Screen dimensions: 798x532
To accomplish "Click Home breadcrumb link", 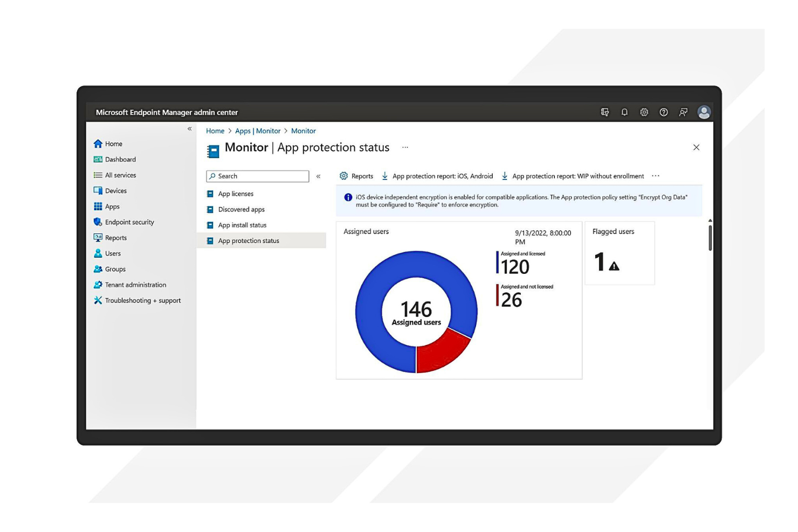I will pyautogui.click(x=215, y=131).
